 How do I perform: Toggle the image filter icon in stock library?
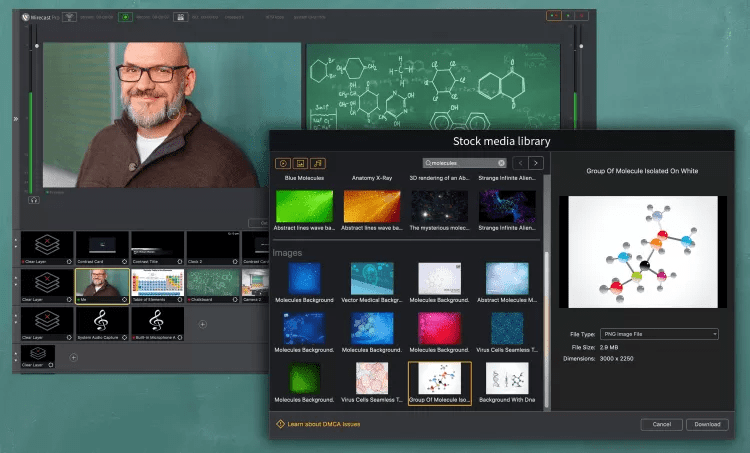coord(300,163)
